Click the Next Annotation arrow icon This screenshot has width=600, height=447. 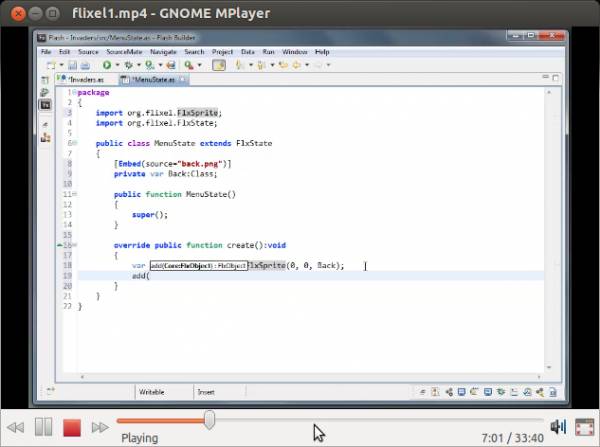[x=240, y=65]
